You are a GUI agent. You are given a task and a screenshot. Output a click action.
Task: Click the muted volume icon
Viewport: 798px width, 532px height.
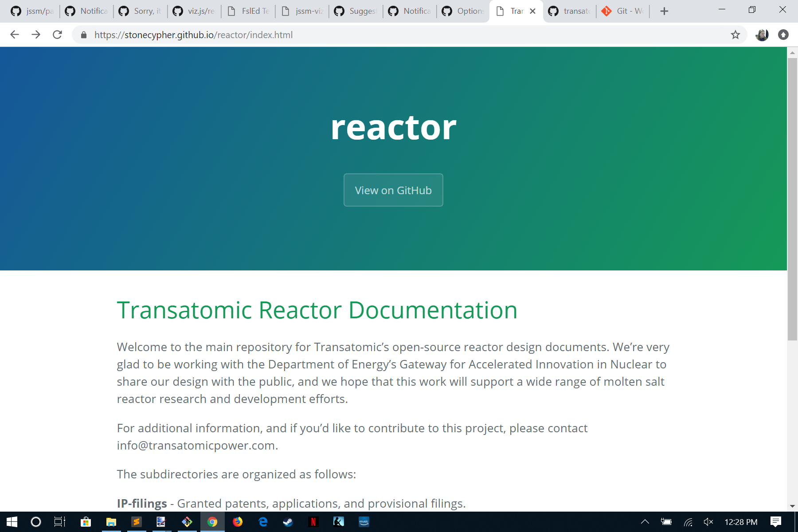(708, 522)
